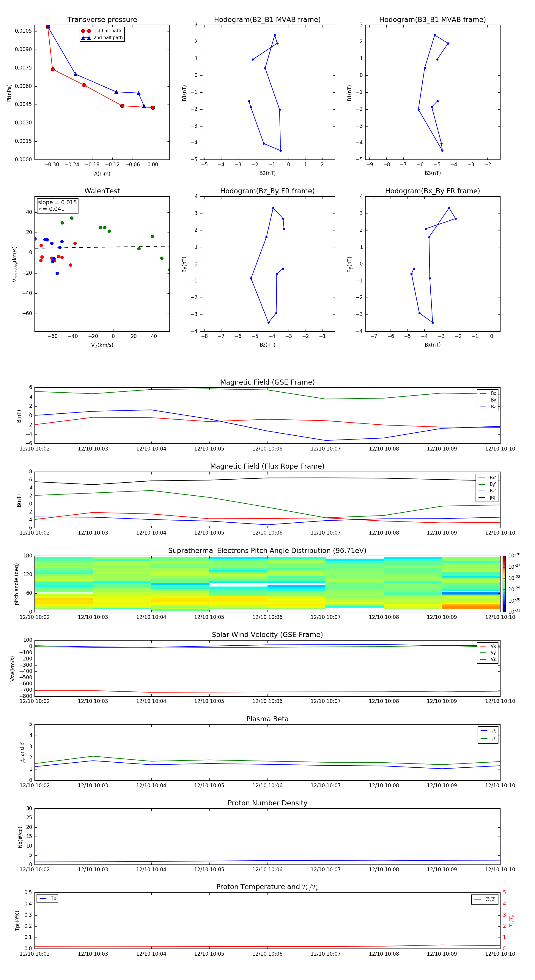
Task: Click the "pitch angle (deg)" axis label
Action: pyautogui.click(x=16, y=584)
